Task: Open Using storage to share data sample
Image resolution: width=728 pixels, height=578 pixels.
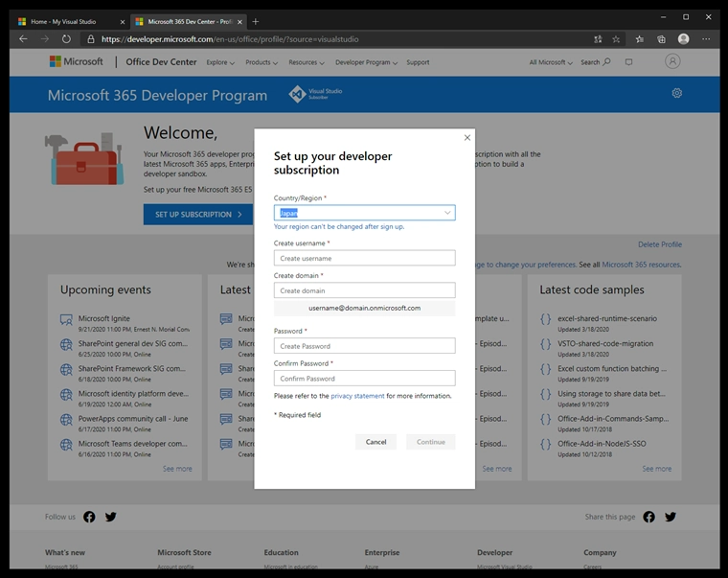Action: pyautogui.click(x=611, y=394)
